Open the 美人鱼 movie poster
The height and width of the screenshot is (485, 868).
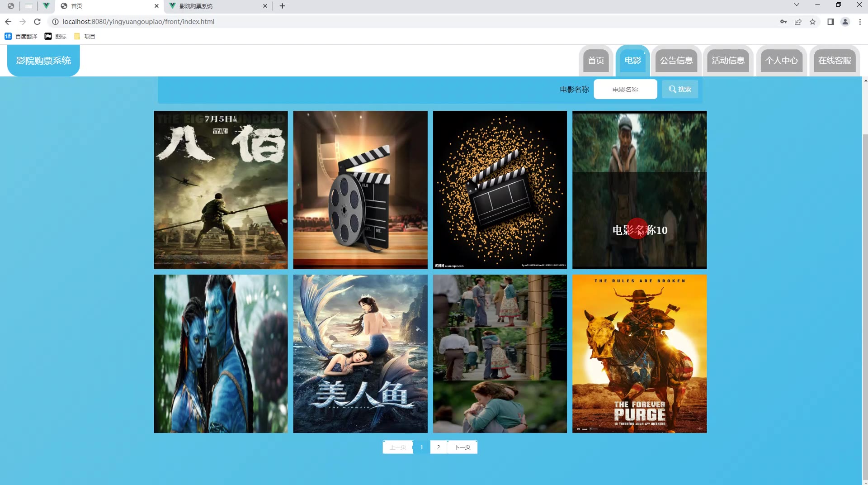coord(360,354)
